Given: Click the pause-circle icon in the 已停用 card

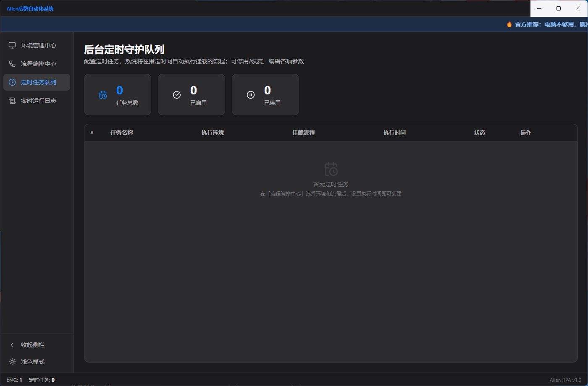Looking at the screenshot, I should (x=251, y=95).
